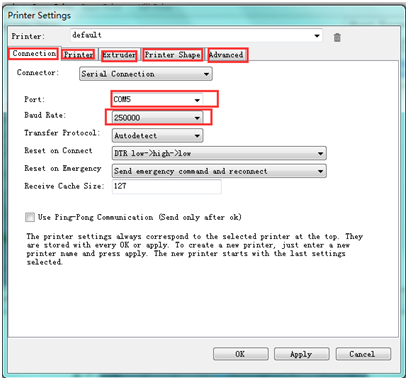Screen dimensions: 408x380
Task: Open the Port COM5 dropdown
Action: (x=157, y=99)
